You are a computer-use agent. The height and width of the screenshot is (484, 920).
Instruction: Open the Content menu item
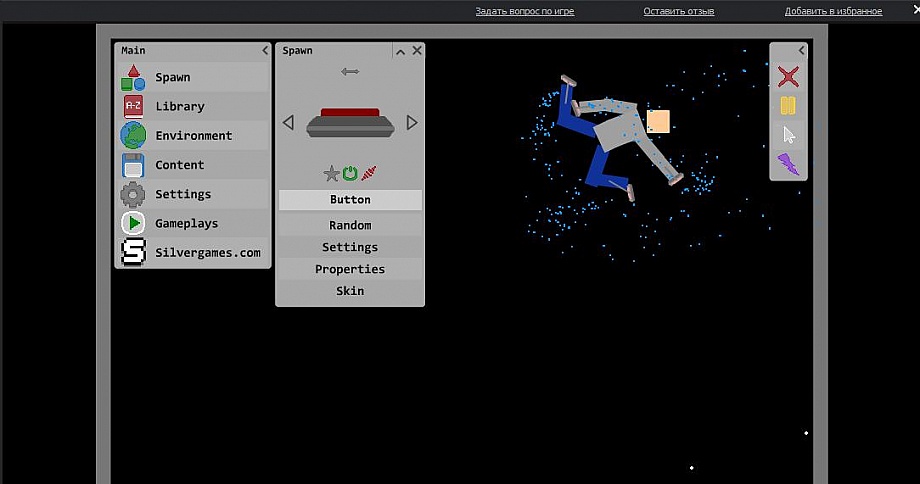pos(180,165)
